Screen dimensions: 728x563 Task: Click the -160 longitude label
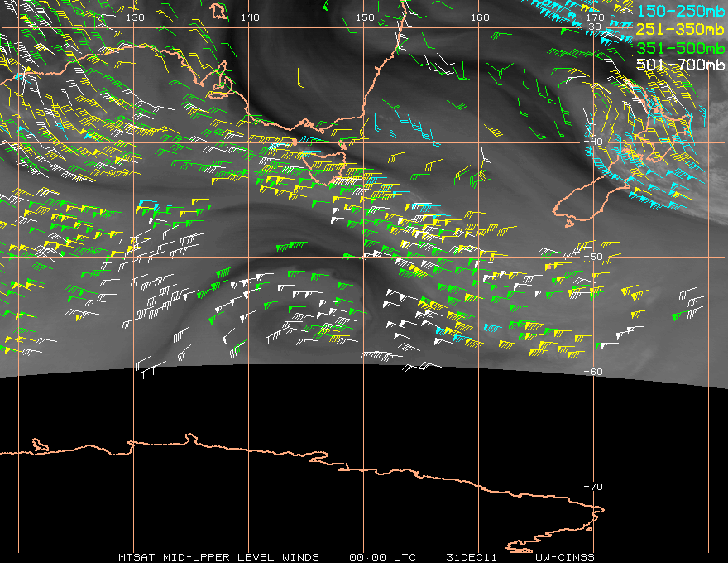pyautogui.click(x=477, y=17)
